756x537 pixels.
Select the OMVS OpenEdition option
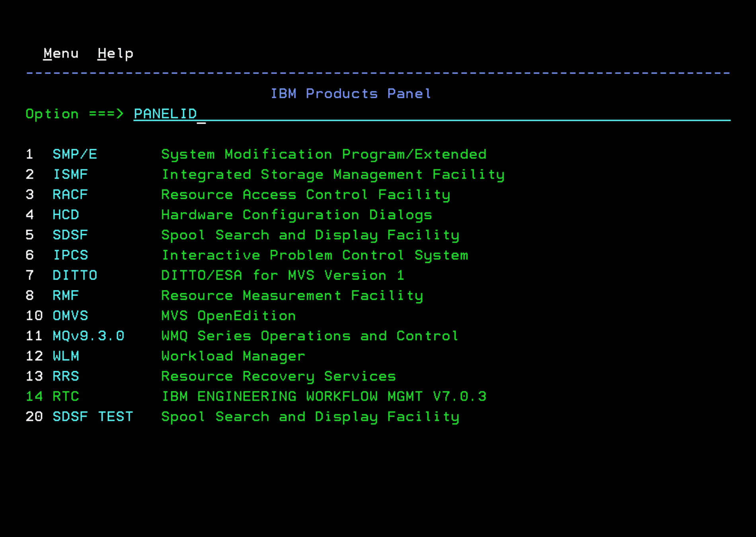click(x=70, y=316)
